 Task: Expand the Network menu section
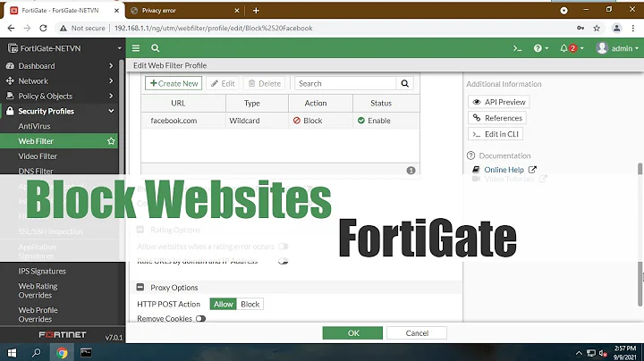click(x=59, y=81)
